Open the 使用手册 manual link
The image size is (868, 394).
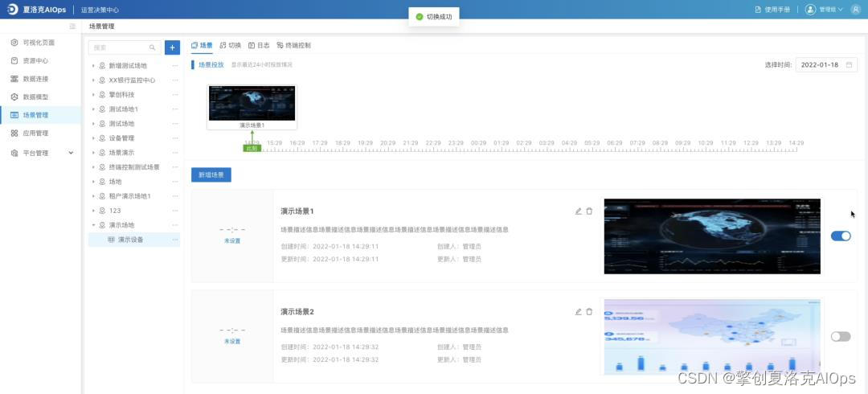tap(773, 10)
